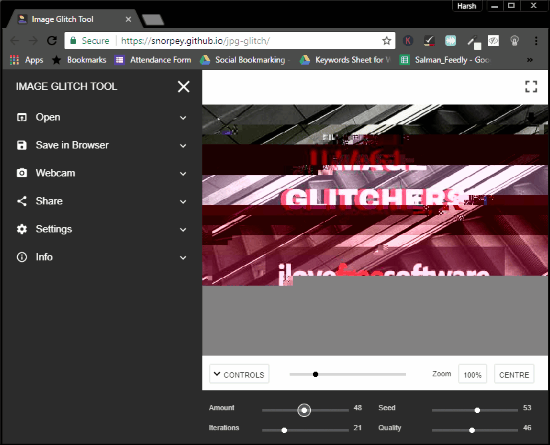Expand the Webcam section chevron
Viewport: 550px width, 445px height.
coord(183,174)
